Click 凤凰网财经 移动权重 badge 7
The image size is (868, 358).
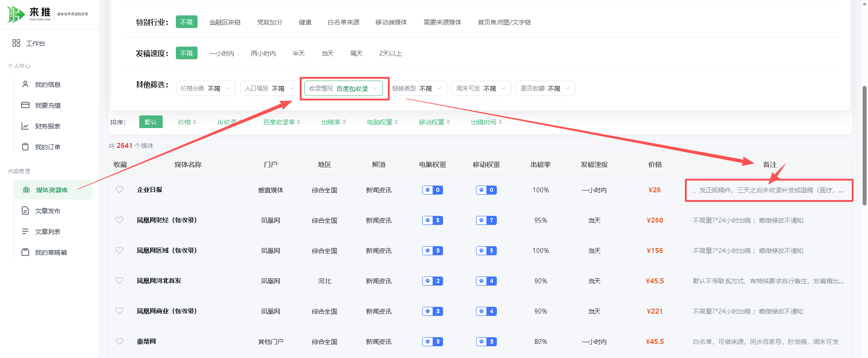point(486,220)
